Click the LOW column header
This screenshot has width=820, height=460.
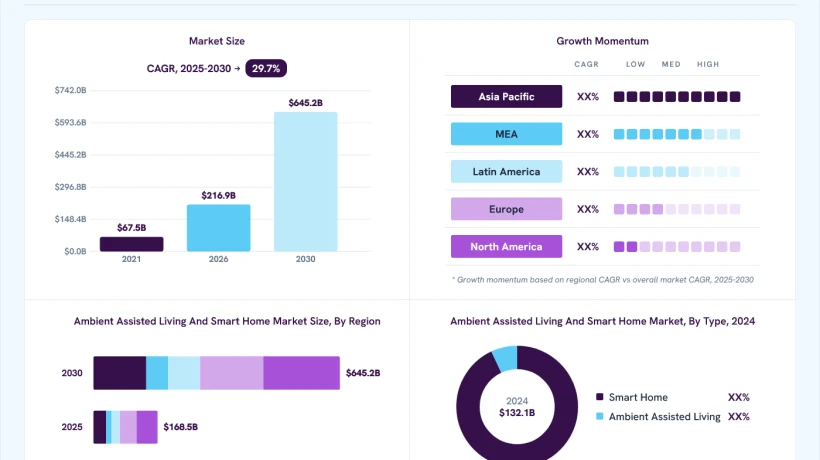[635, 64]
